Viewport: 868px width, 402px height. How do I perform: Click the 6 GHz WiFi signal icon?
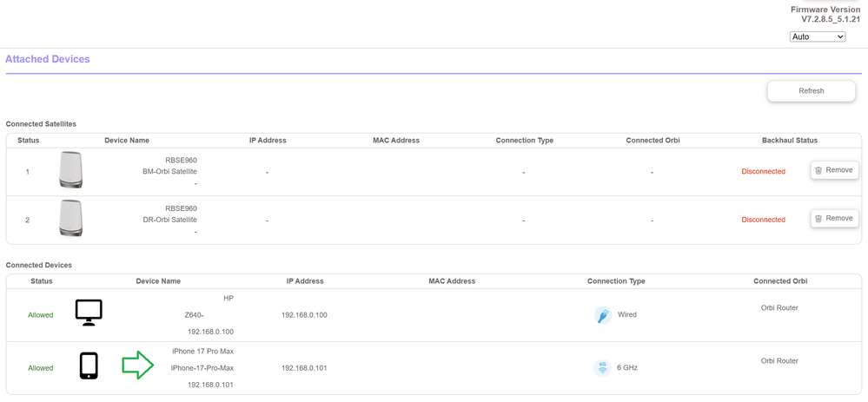point(602,368)
